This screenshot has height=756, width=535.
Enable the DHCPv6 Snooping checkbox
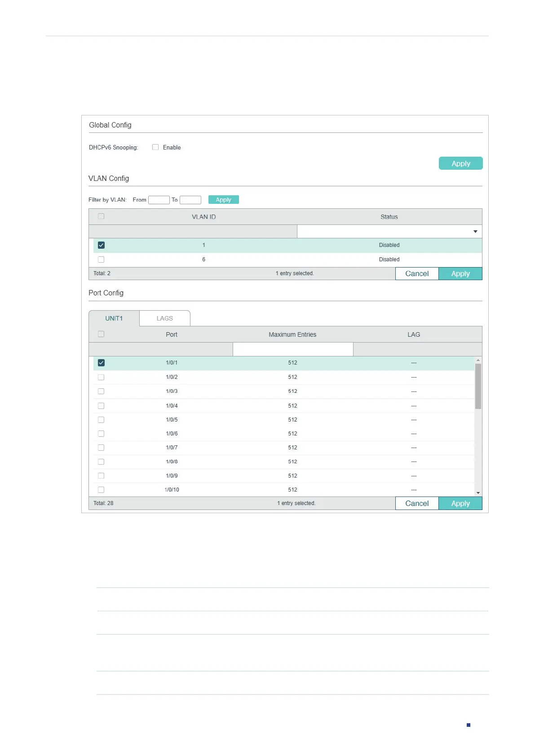click(155, 147)
